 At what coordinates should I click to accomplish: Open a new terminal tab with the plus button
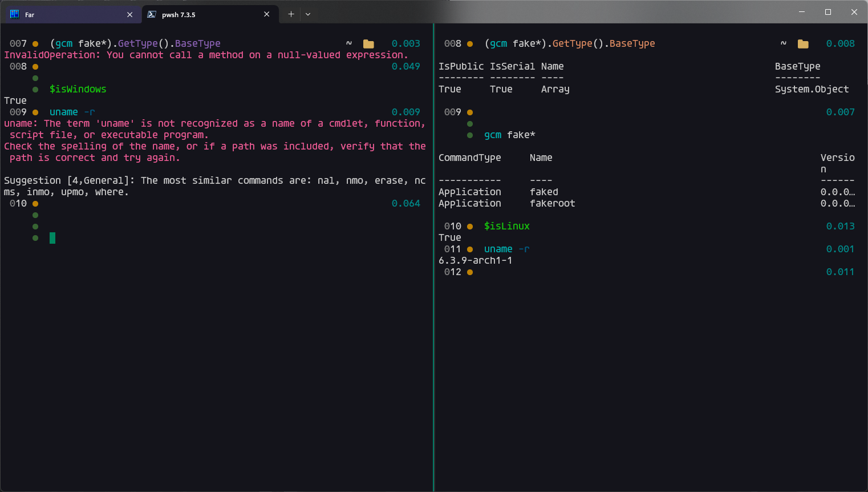291,14
